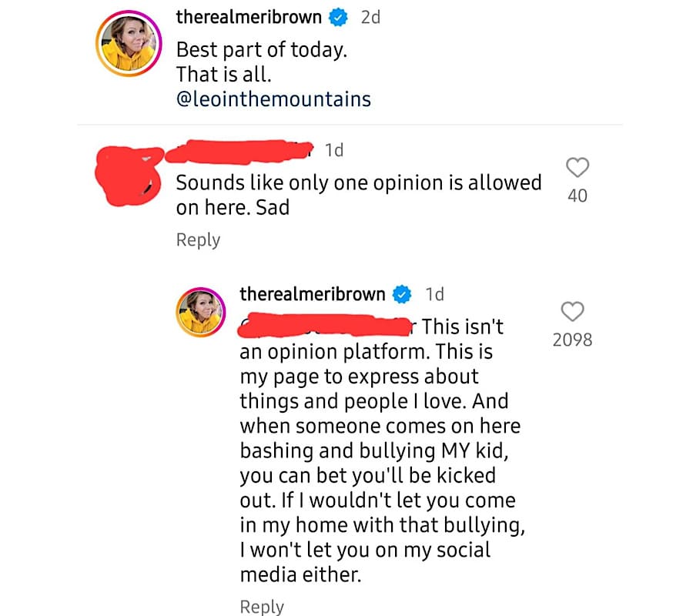Click the heart icon showing 2098 likes
This screenshot has width=693, height=616.
tap(572, 312)
